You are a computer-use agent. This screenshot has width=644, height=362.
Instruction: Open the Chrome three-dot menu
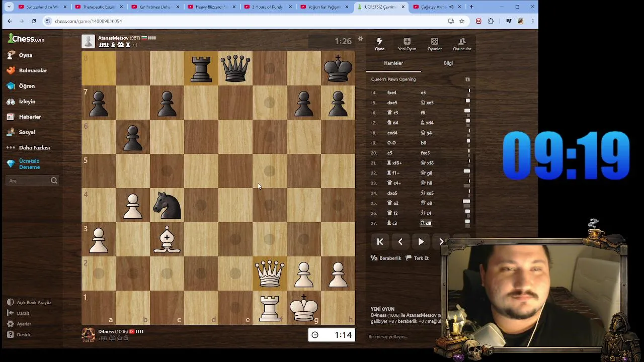tap(532, 21)
